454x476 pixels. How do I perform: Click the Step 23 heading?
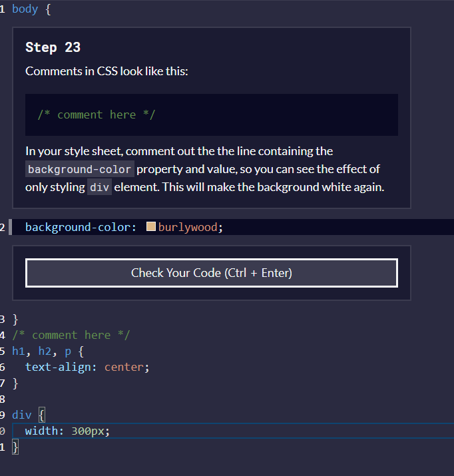click(x=53, y=47)
